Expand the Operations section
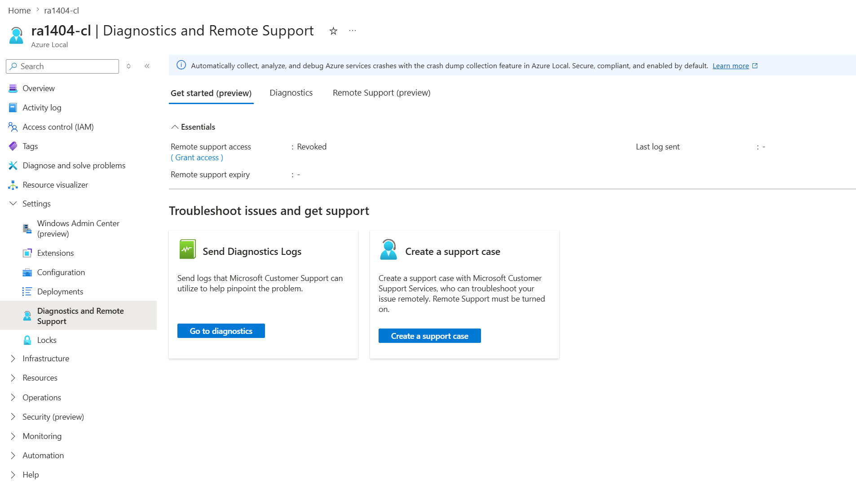The image size is (856, 504). click(13, 398)
